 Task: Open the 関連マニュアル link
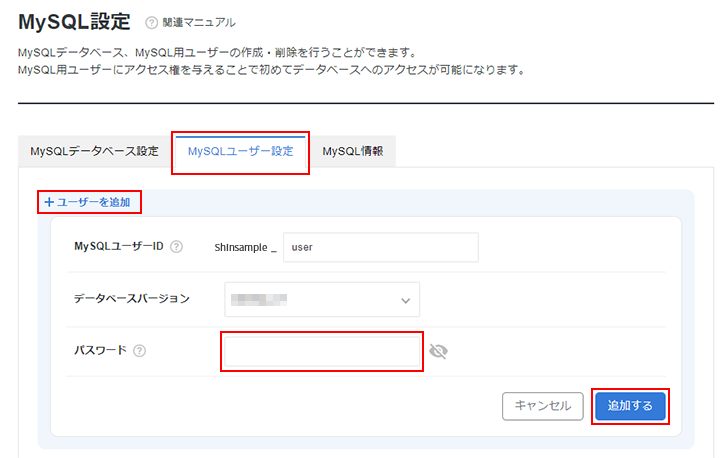[x=200, y=22]
